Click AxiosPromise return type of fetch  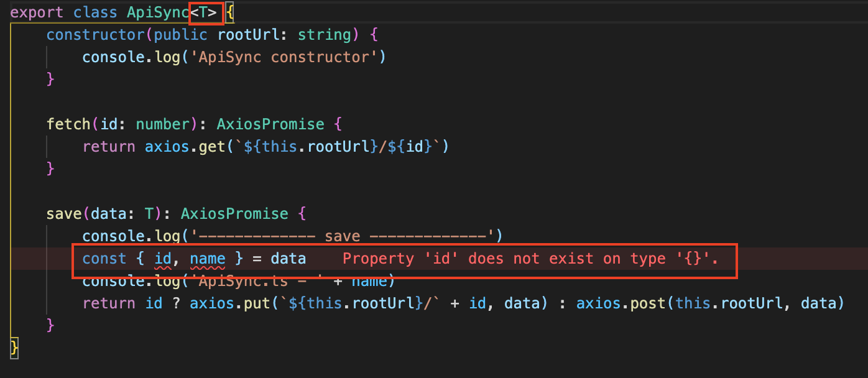[270, 124]
